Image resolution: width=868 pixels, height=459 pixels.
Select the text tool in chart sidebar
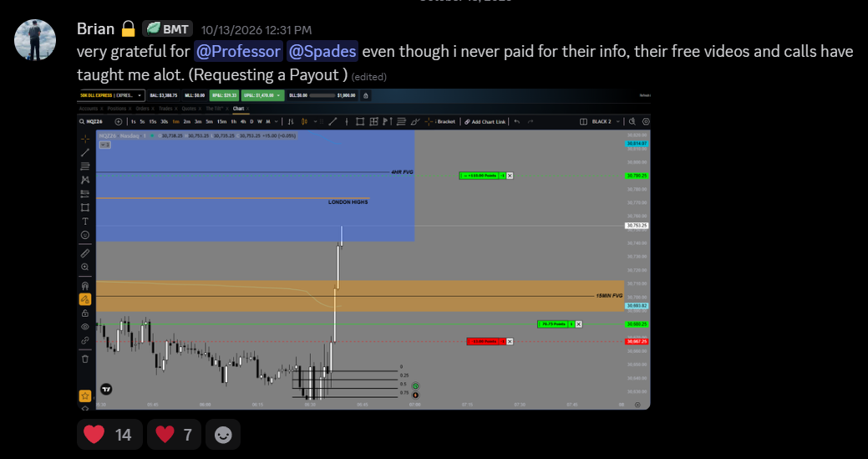[x=84, y=221]
